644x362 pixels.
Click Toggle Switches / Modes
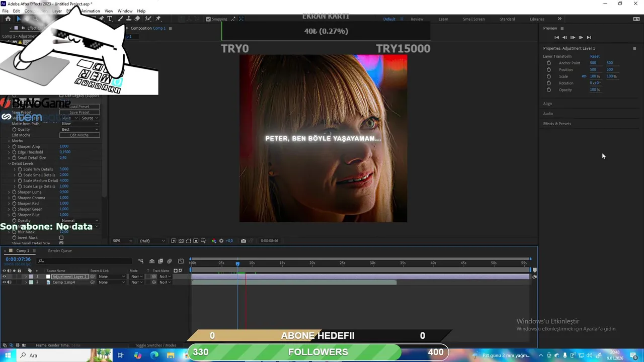coord(155,345)
